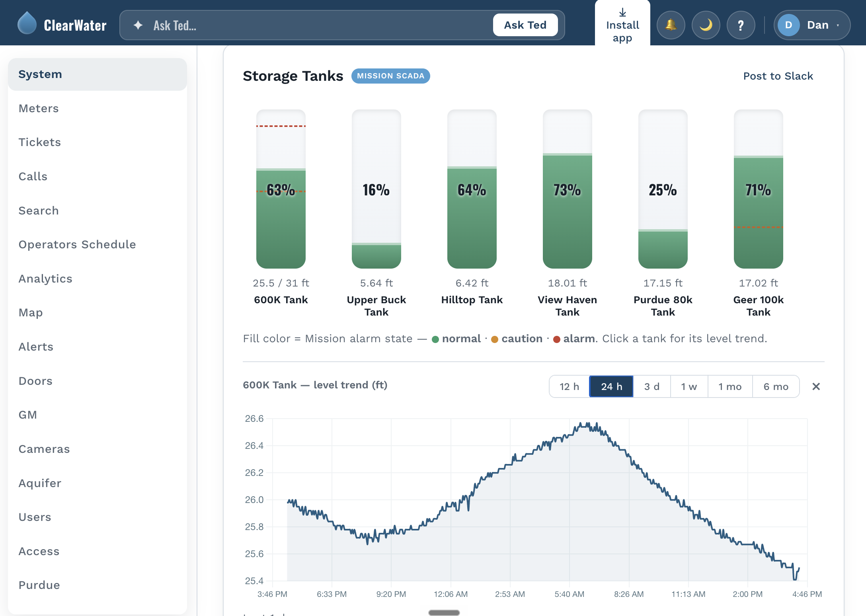Screen dimensions: 866x616
Task: Open the Geer 100k Tank gauge at 71%
Action: pos(759,189)
